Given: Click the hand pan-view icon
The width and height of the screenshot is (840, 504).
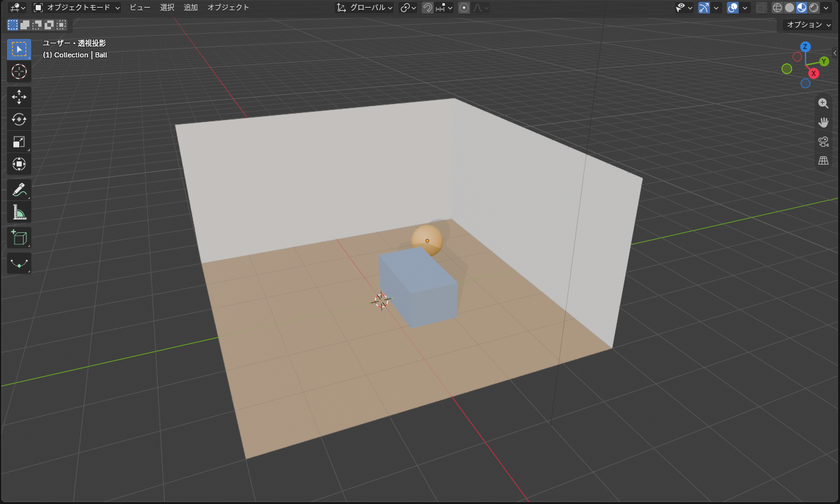Looking at the screenshot, I should click(x=823, y=122).
